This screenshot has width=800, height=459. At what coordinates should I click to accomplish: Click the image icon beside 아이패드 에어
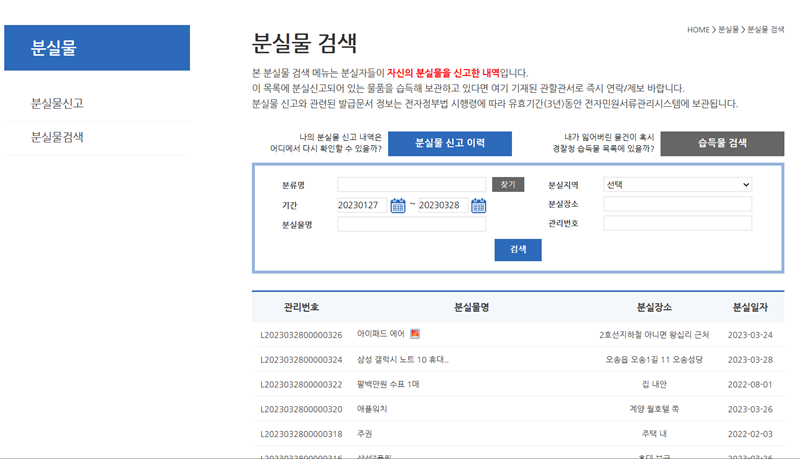(415, 334)
